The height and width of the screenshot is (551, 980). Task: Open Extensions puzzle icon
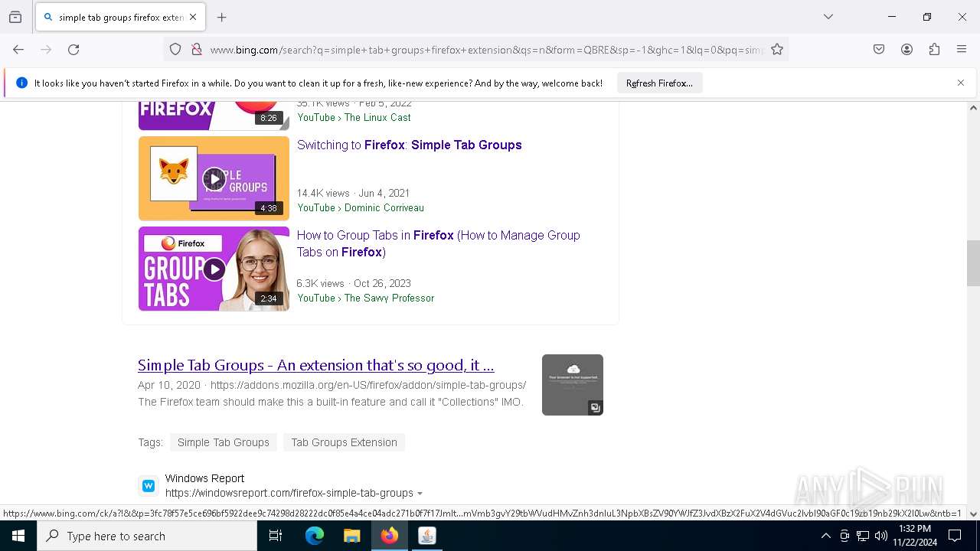[x=934, y=50]
